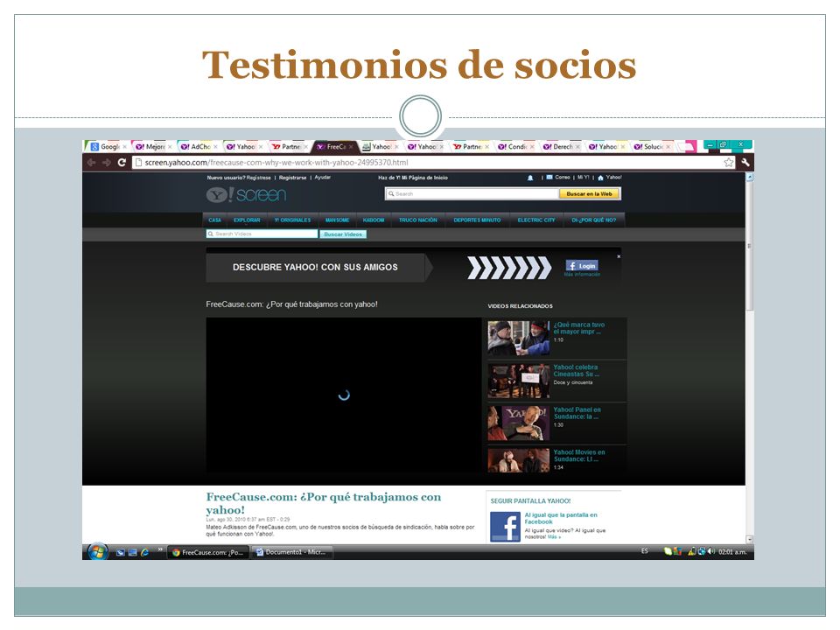Click the ES language indicator
This screenshot has width=840, height=630.
(645, 551)
